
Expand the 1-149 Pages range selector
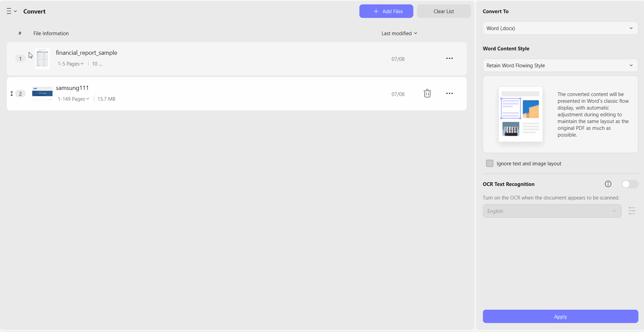[73, 99]
